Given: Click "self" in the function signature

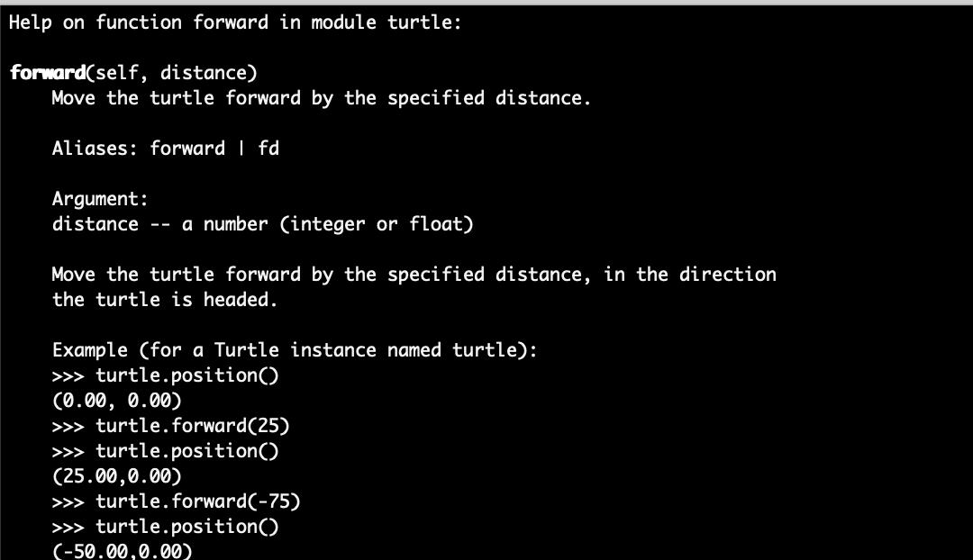Looking at the screenshot, I should [116, 73].
